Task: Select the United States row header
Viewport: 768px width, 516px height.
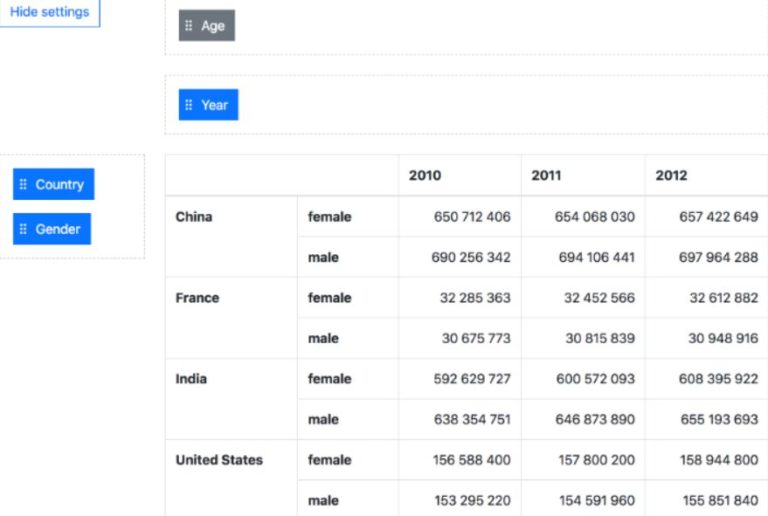Action: [x=219, y=460]
